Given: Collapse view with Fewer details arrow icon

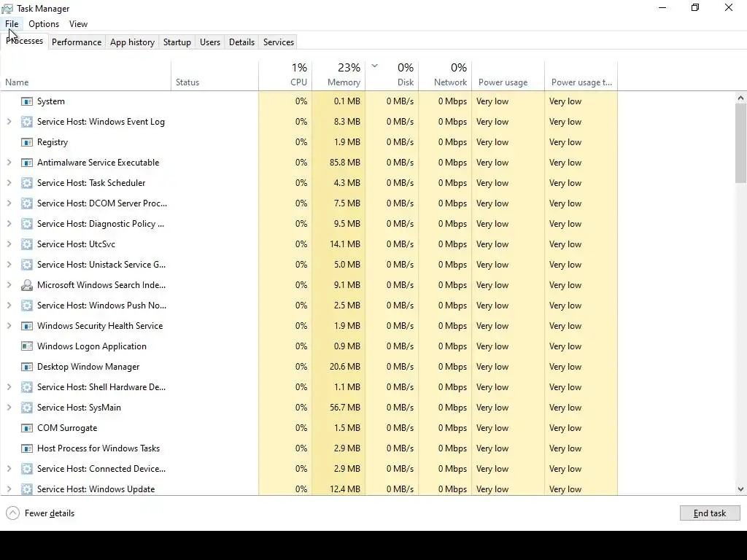Looking at the screenshot, I should 13,513.
